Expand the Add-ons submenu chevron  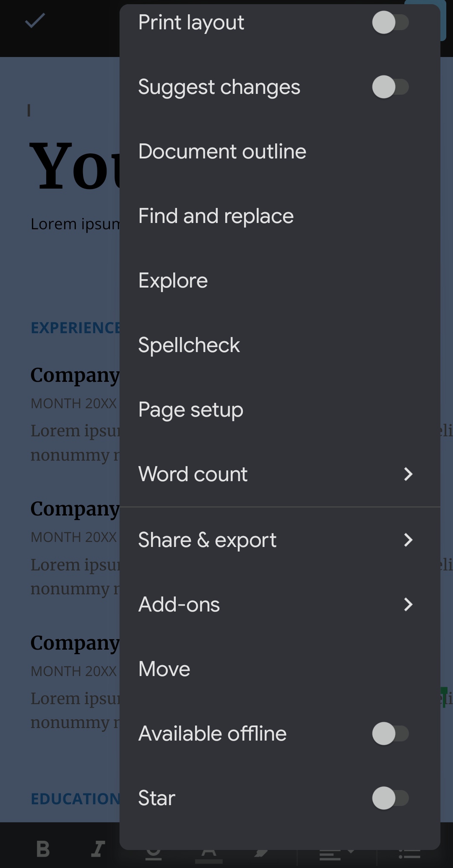(x=408, y=604)
